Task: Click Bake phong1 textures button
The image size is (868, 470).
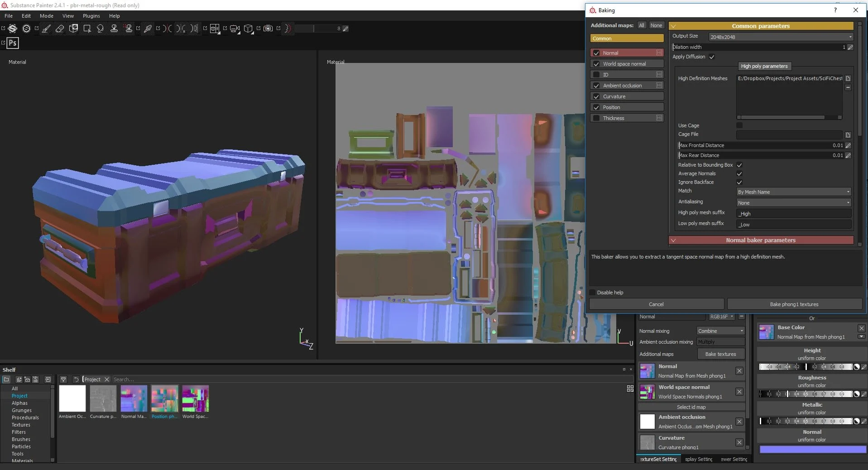Action: [794, 304]
